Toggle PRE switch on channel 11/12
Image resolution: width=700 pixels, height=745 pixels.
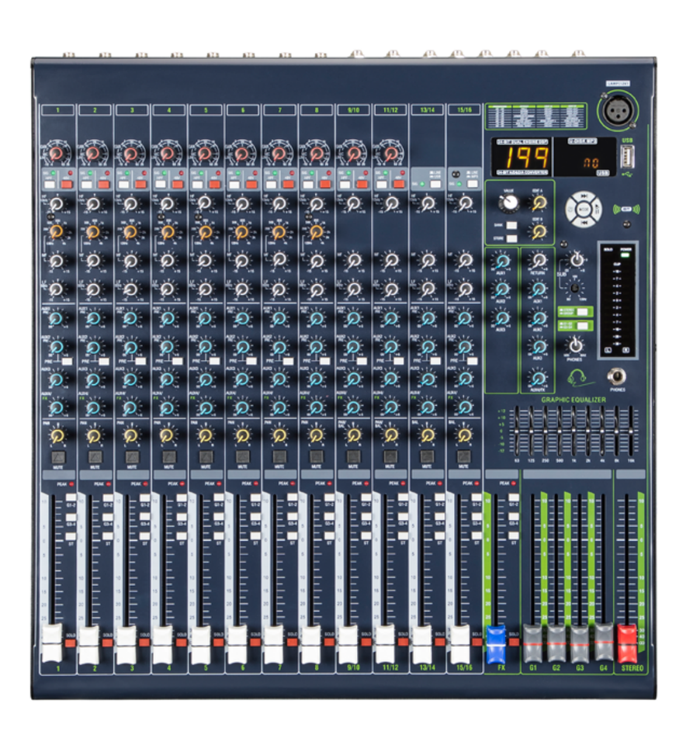click(x=399, y=362)
